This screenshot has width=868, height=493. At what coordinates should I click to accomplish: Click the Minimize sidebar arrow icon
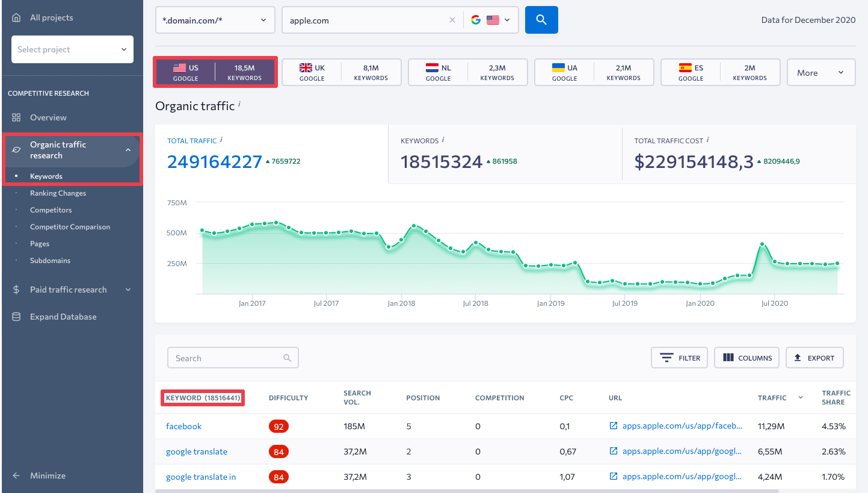coord(16,476)
